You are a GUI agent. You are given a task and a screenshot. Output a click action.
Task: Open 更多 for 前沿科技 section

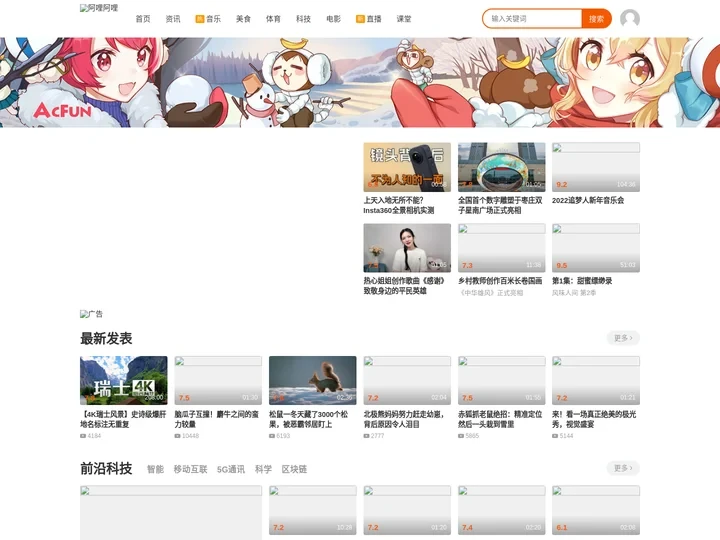pyautogui.click(x=623, y=468)
